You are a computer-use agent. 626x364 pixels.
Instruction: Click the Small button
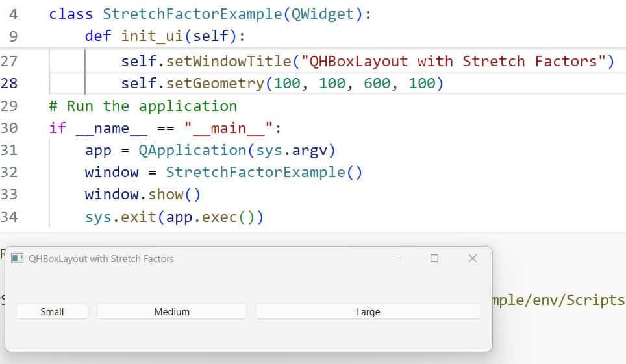point(53,311)
